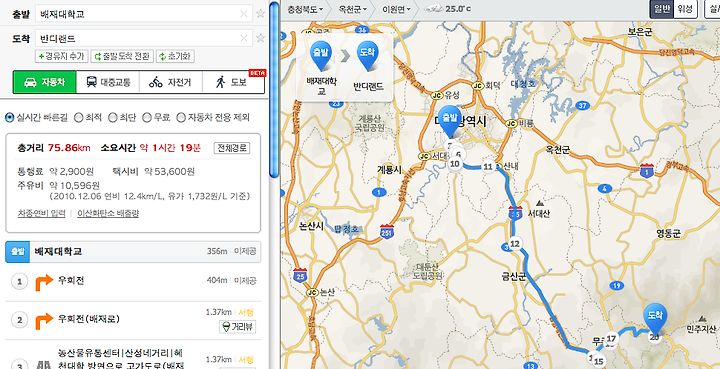Open the 이원면 district dropdown
Image resolution: width=720 pixels, height=369 pixels.
(x=396, y=9)
